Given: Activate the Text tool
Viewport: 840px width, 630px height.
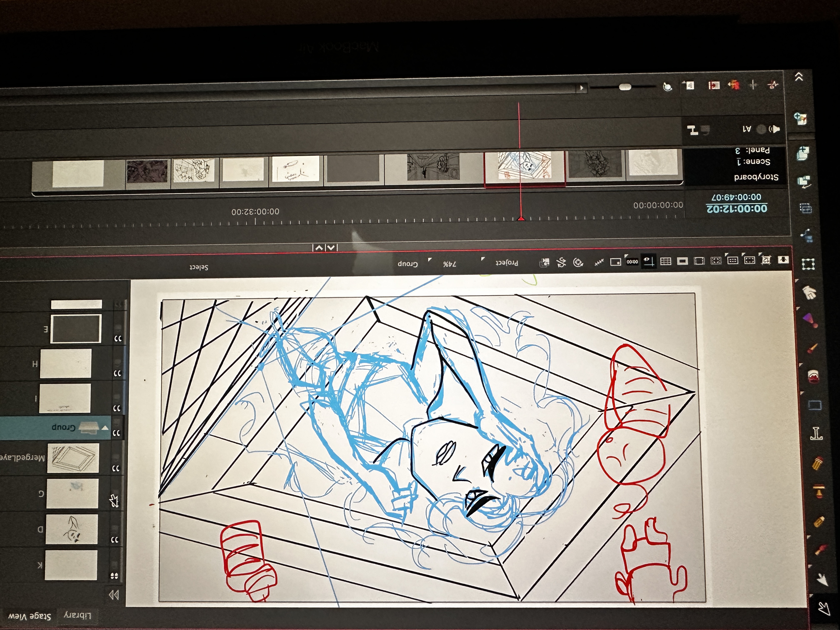Looking at the screenshot, I should [816, 433].
